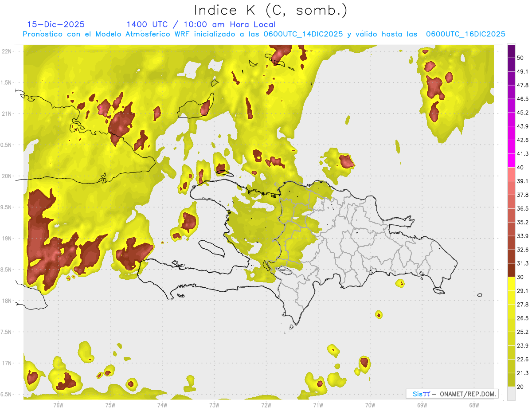Click the colorbar value "39.1"

(x=523, y=181)
